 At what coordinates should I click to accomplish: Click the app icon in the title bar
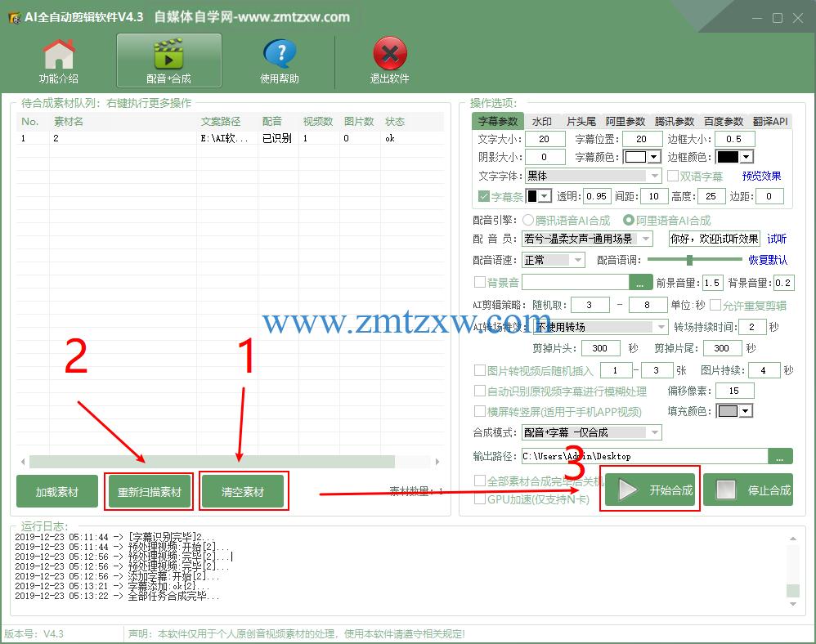click(x=13, y=16)
